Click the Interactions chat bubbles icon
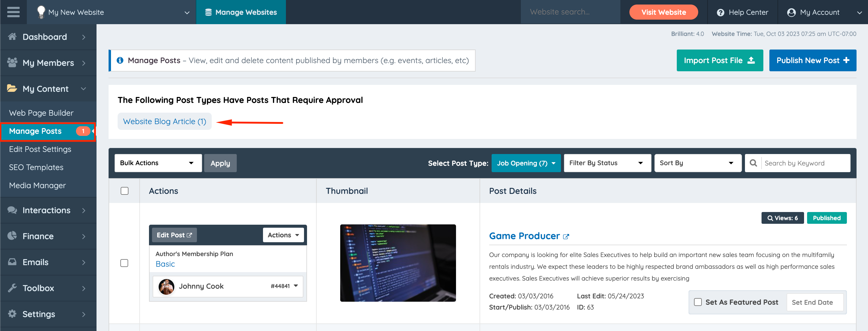868x331 pixels. coord(12,210)
